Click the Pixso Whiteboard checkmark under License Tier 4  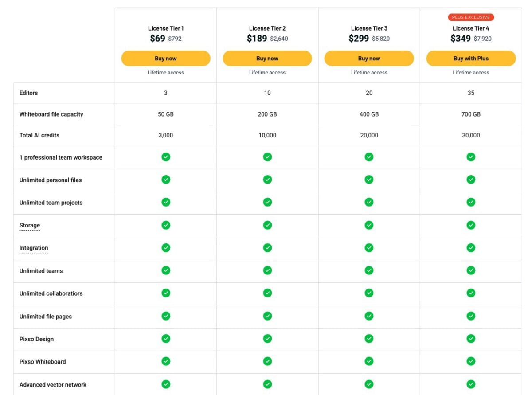click(471, 361)
